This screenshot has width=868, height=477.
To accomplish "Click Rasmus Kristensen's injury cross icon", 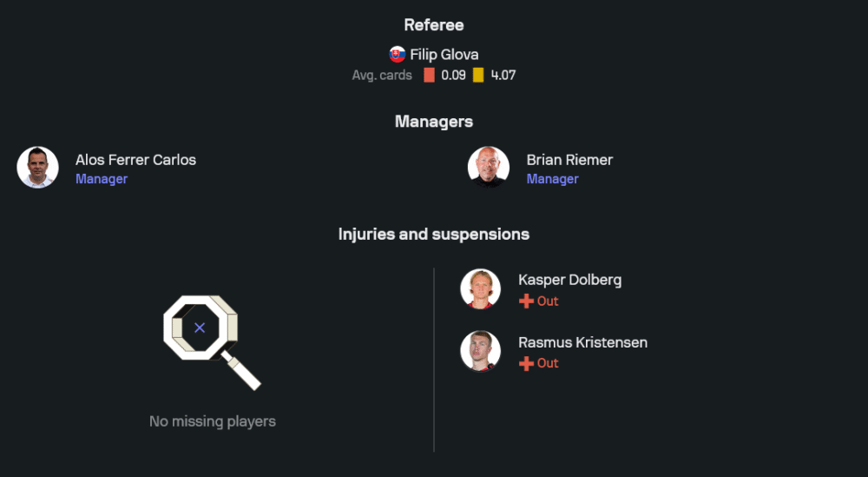I will point(526,364).
